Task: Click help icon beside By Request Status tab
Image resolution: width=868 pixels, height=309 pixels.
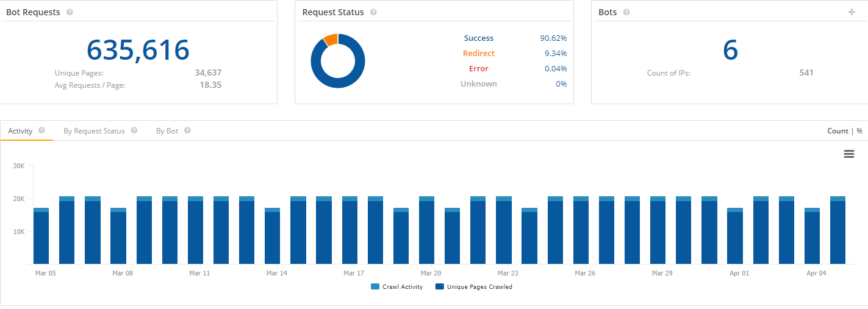Action: 134,130
